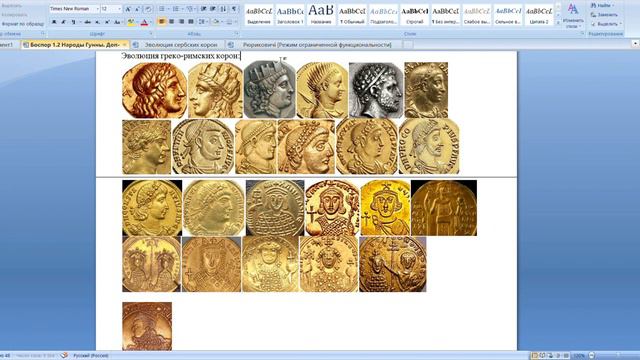Switch to Print Layout view
Screen dimensions: 640x360
534,356
